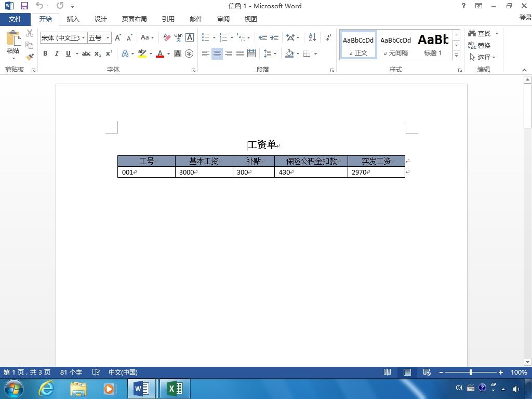Apply subscript formatting
The height and width of the screenshot is (399, 532).
pos(98,54)
